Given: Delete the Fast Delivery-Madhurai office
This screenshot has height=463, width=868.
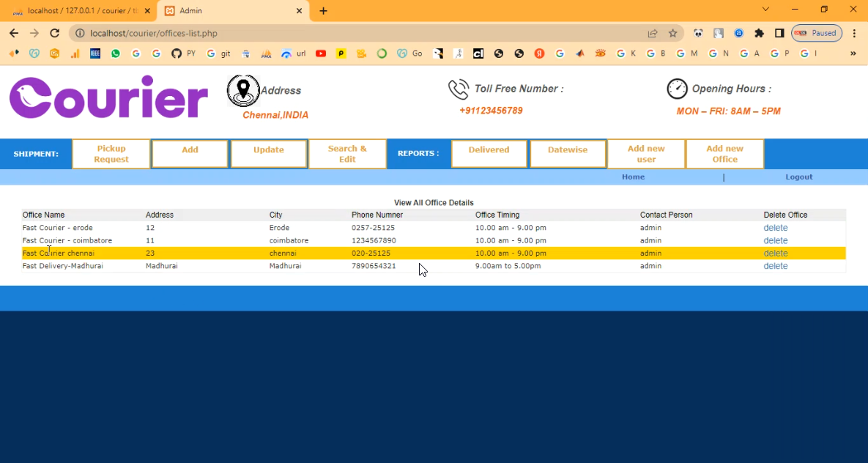Looking at the screenshot, I should coord(775,266).
